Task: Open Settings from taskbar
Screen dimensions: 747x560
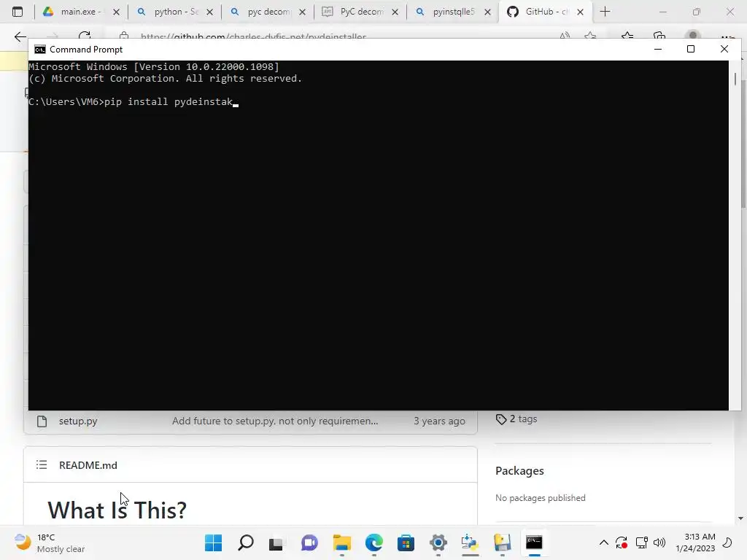Action: pos(438,542)
